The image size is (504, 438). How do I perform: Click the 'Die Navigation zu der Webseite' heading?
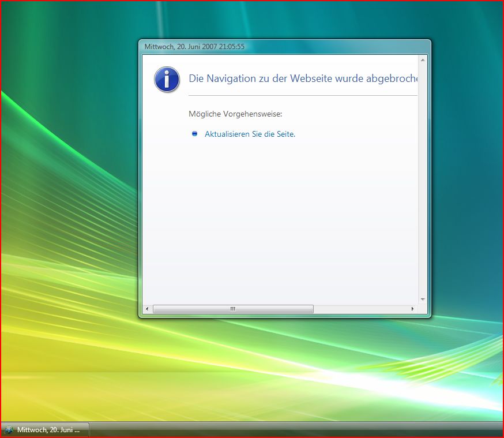click(303, 78)
